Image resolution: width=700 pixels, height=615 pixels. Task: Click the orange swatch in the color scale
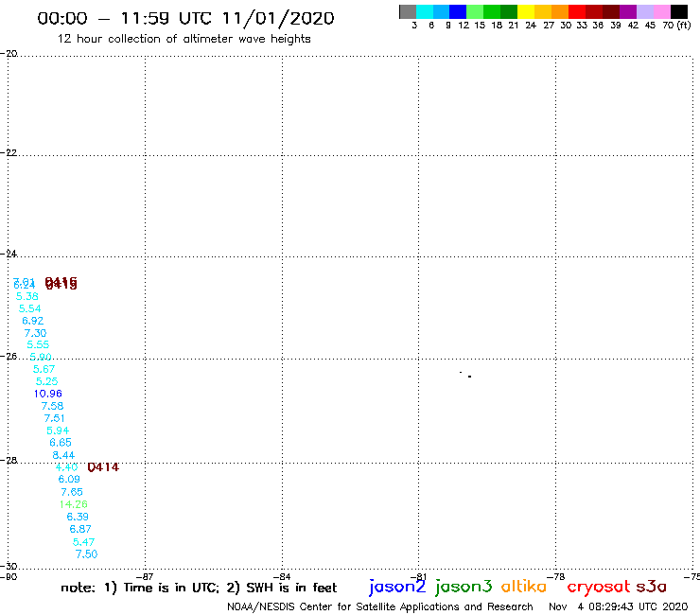(x=560, y=11)
